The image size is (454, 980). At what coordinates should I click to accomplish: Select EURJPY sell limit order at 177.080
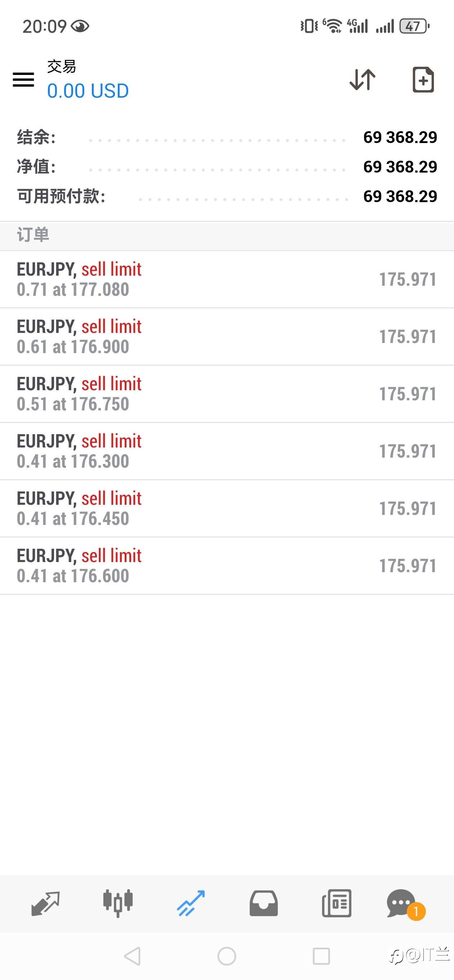(x=227, y=279)
